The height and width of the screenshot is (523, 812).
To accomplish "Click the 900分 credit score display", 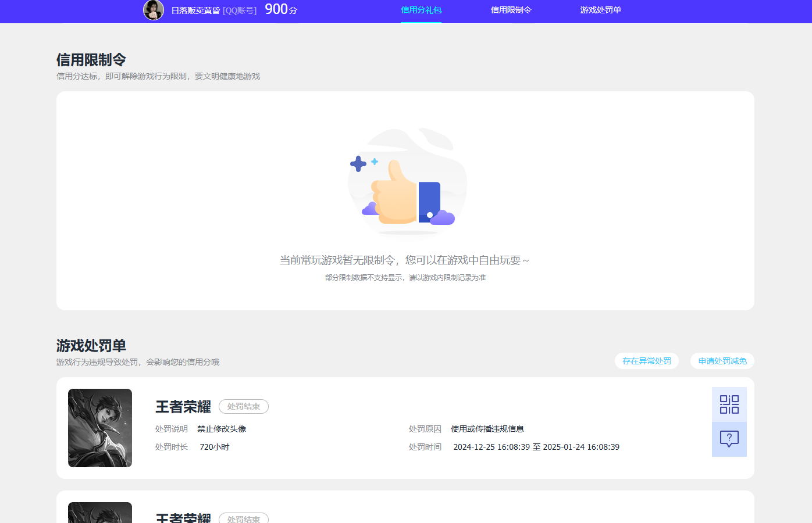I will (x=280, y=10).
